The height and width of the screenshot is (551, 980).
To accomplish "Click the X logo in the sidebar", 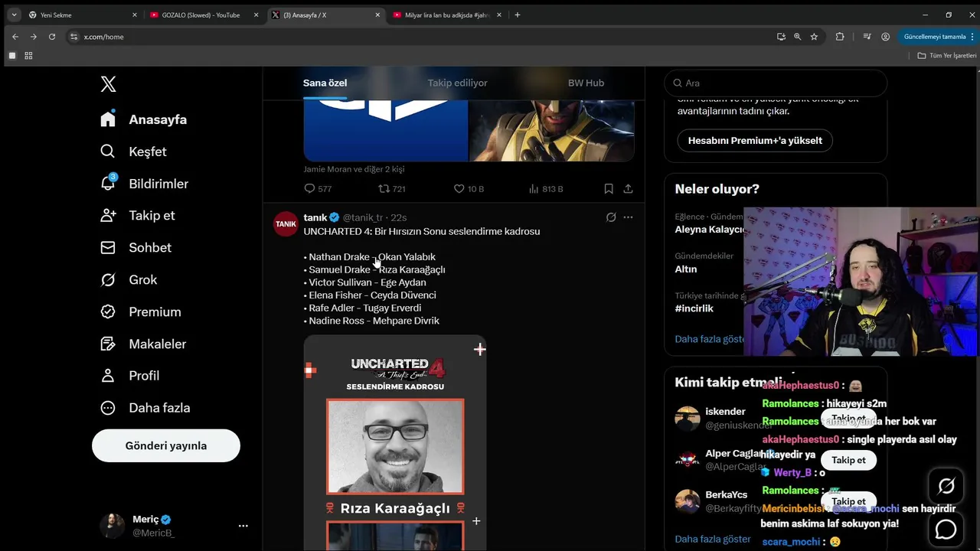I will point(109,84).
